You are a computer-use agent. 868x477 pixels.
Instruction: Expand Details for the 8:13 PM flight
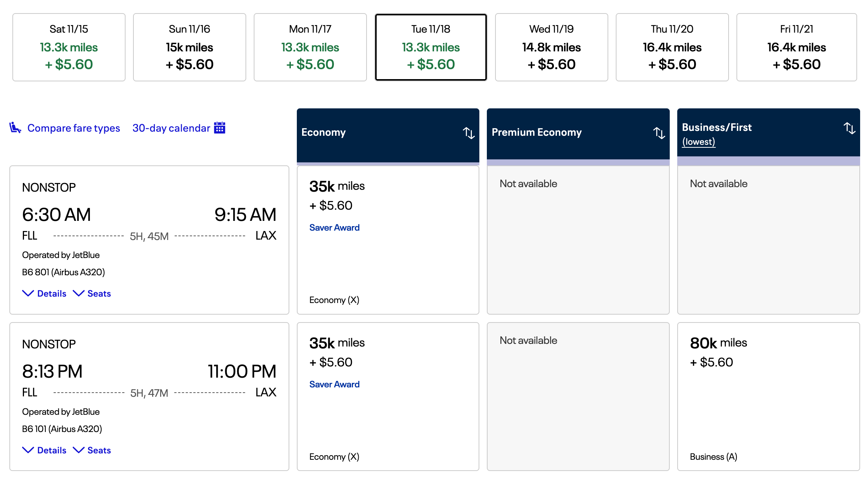coord(45,450)
